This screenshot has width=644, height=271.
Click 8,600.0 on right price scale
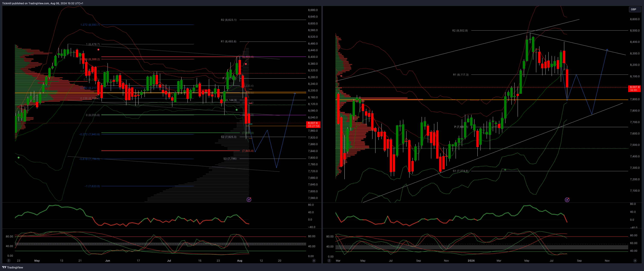[635, 19]
